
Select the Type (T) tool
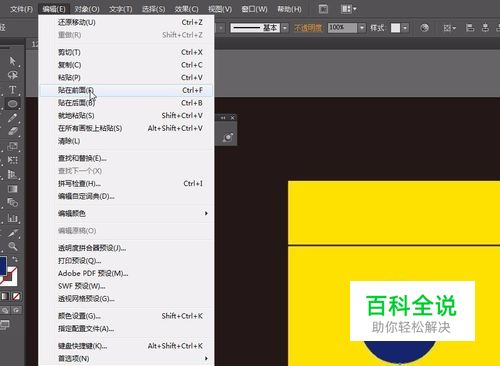point(12,90)
